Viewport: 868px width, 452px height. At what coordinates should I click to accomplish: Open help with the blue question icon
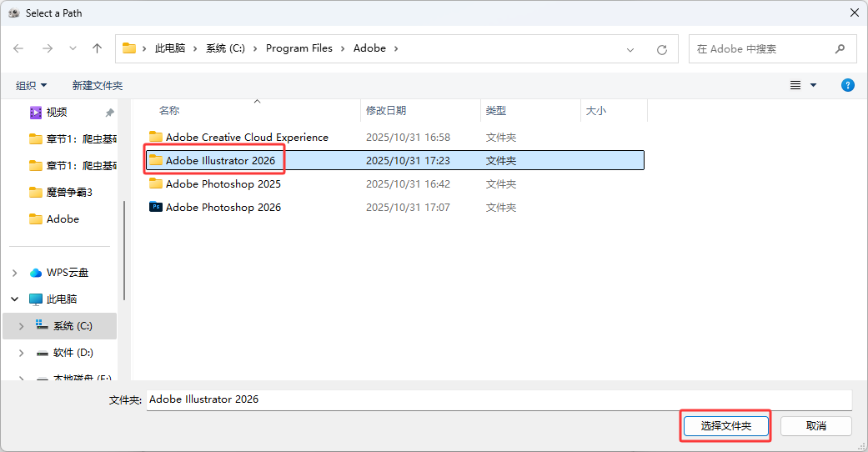tap(847, 85)
